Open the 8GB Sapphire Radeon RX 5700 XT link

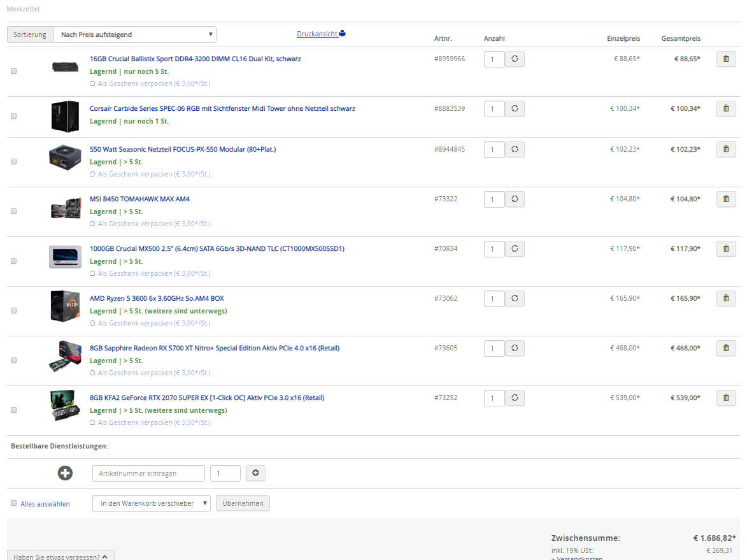click(x=215, y=348)
